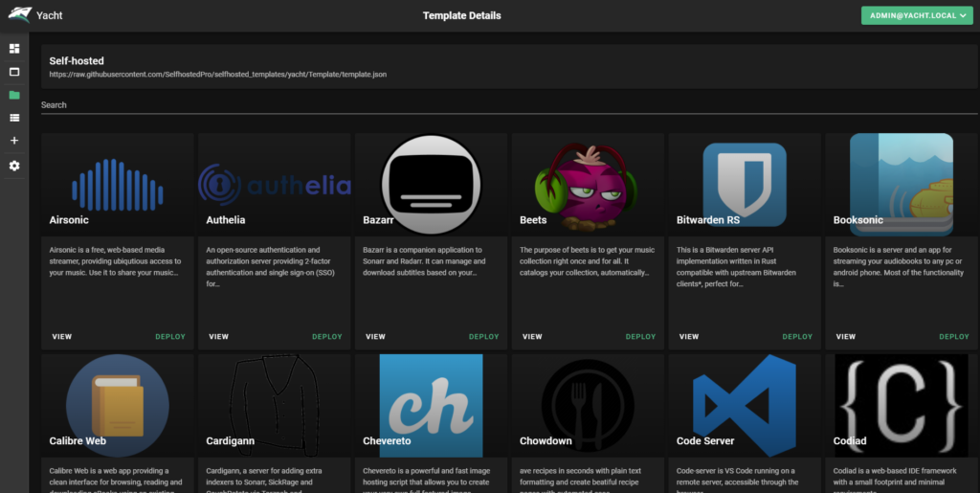Click the Calibre Web card title
The width and height of the screenshot is (980, 493).
point(78,440)
